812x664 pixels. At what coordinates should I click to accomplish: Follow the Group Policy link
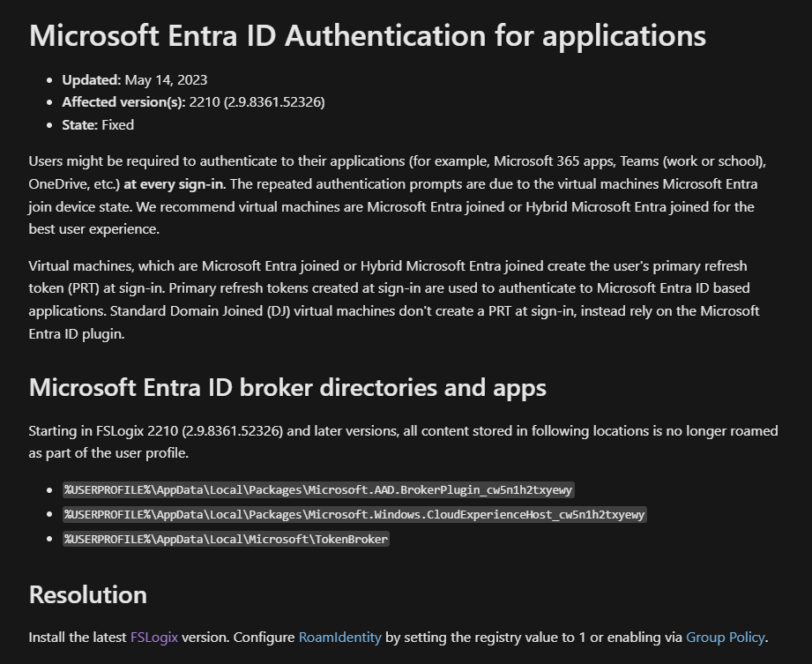pyautogui.click(x=725, y=637)
